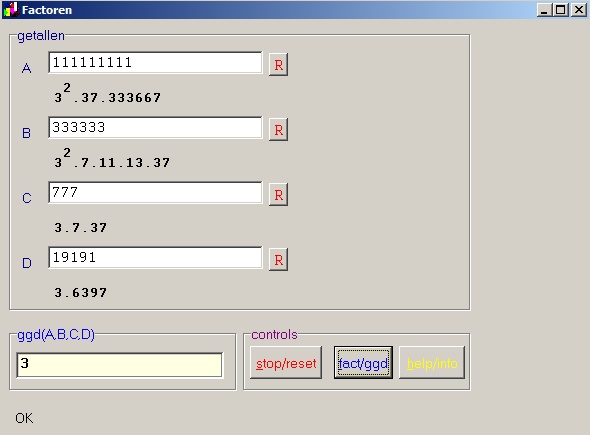Click the stop/reset button
590x435 pixels.
[x=286, y=363]
